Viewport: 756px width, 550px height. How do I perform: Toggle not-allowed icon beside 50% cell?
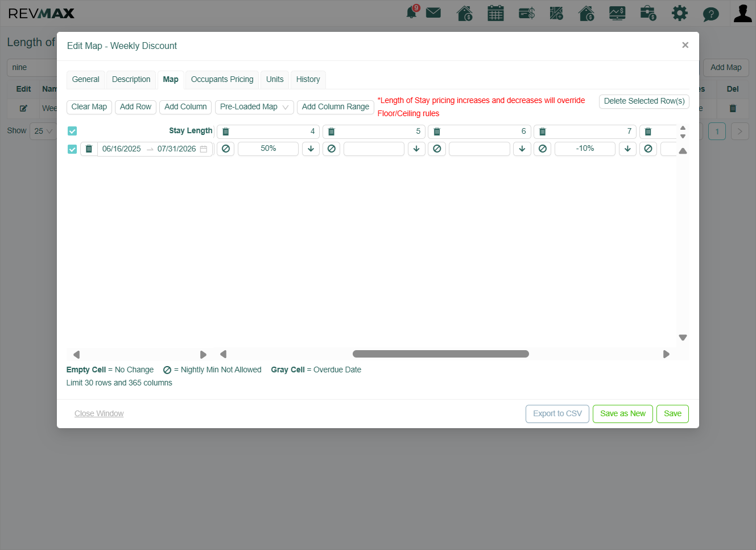coord(226,149)
